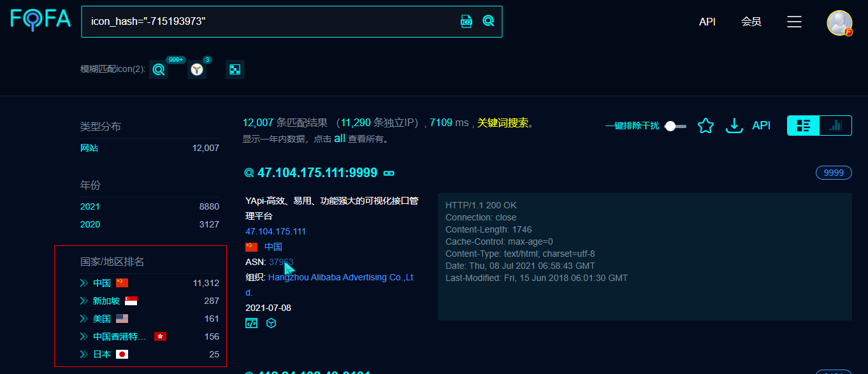Filter results by year 2020
The image size is (868, 374).
90,224
